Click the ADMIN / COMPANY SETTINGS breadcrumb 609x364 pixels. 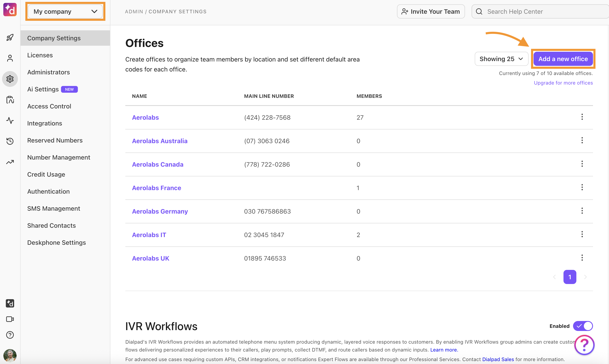click(x=166, y=11)
